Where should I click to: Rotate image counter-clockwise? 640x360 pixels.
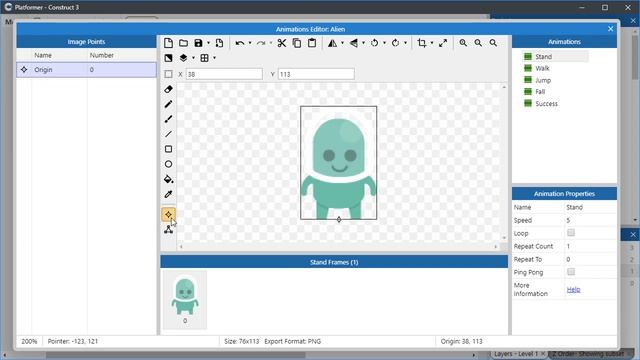(374, 43)
